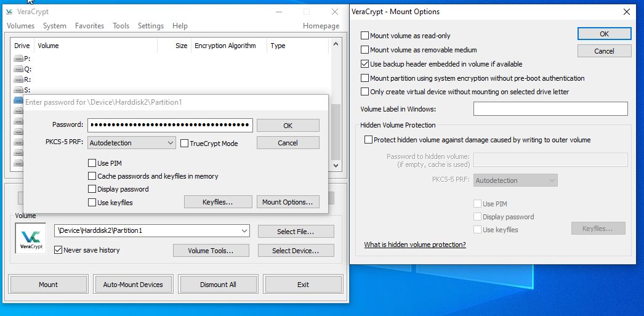644x316 pixels.
Task: Enable Mount volume as read-only
Action: pyautogui.click(x=364, y=36)
